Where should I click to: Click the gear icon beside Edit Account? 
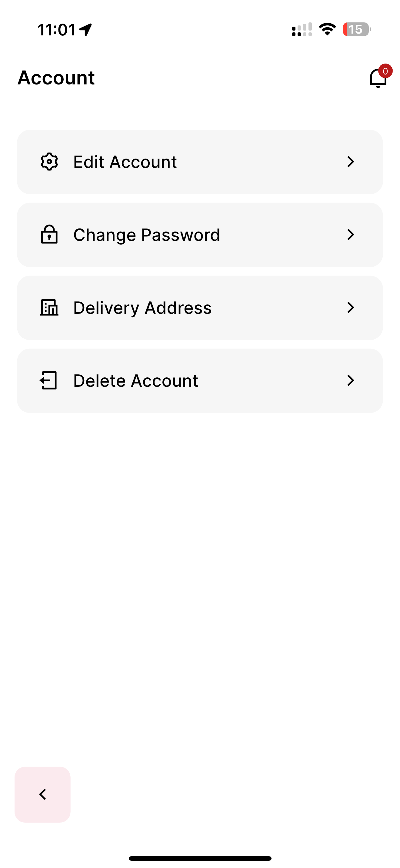click(49, 162)
